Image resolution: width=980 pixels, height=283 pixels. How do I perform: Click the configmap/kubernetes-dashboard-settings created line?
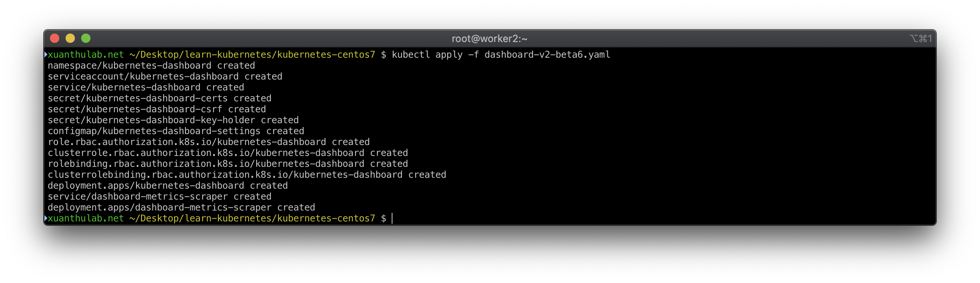coord(176,131)
